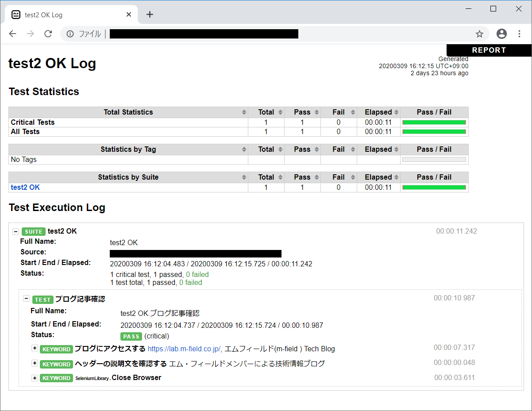Reload the page with refresh icon
Screen dimensions: 532x411
48,34
